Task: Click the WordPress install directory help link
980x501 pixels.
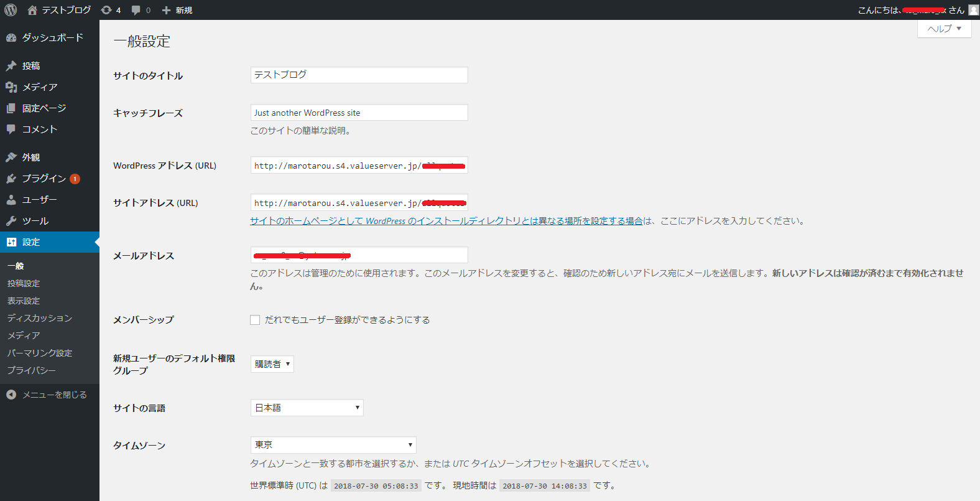Action: (446, 221)
